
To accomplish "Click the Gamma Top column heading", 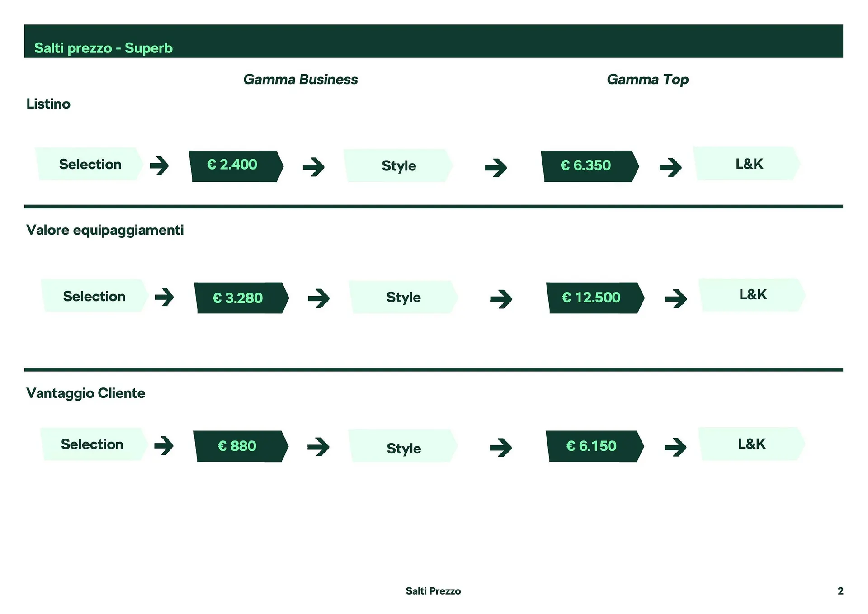I will click(x=647, y=80).
